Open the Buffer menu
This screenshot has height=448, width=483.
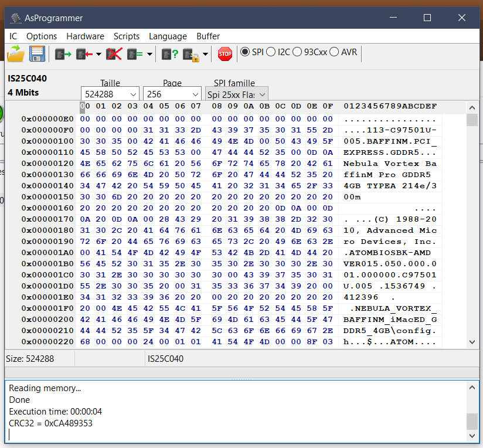click(208, 36)
